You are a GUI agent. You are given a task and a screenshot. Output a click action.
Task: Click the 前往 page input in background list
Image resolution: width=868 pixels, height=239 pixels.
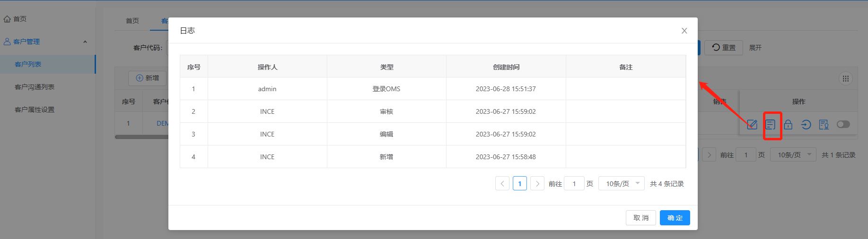[x=746, y=154]
